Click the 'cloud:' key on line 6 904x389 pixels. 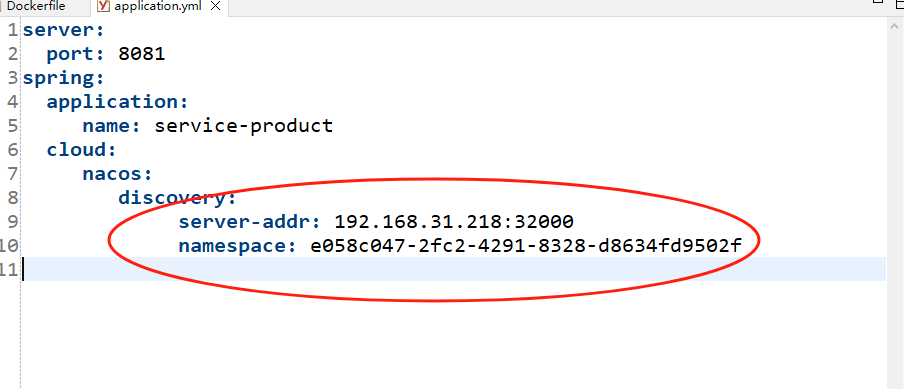pyautogui.click(x=82, y=150)
